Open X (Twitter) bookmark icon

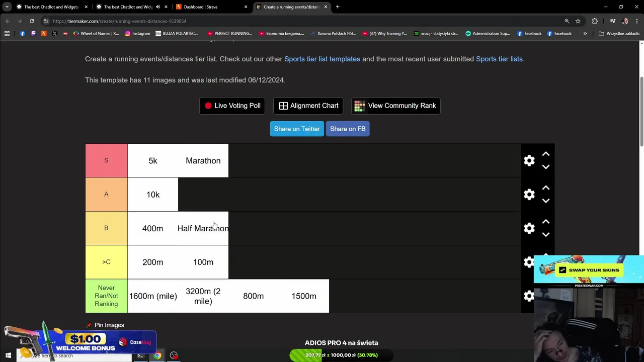[54, 34]
